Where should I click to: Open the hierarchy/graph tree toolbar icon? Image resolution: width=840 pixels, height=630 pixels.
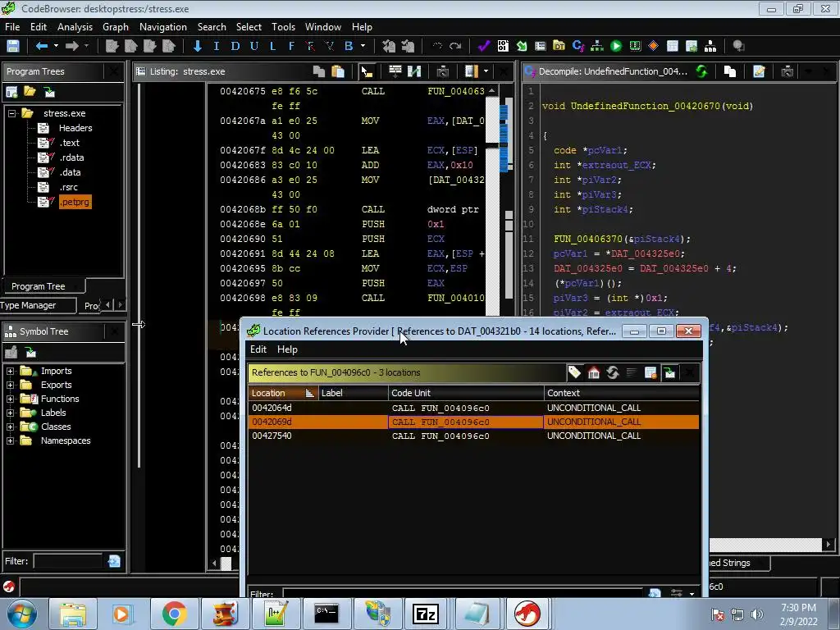point(597,46)
